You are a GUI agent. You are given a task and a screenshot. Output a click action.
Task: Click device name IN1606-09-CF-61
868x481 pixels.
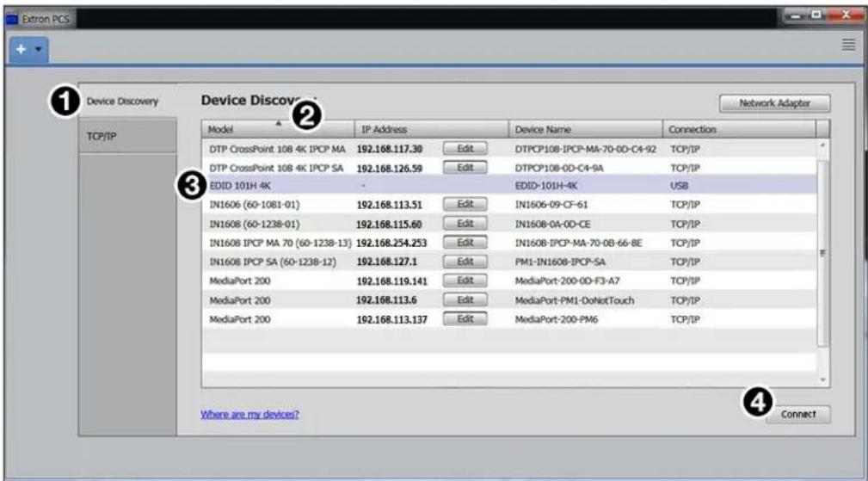[551, 205]
